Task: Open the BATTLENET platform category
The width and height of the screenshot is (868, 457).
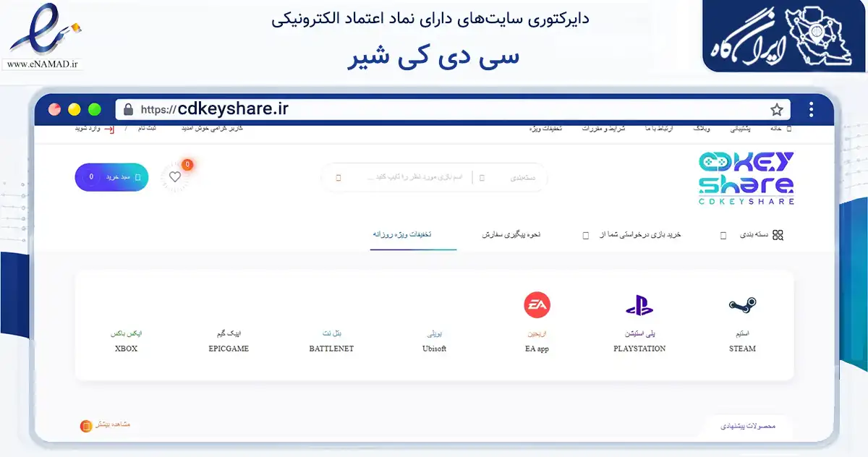Action: (x=331, y=343)
